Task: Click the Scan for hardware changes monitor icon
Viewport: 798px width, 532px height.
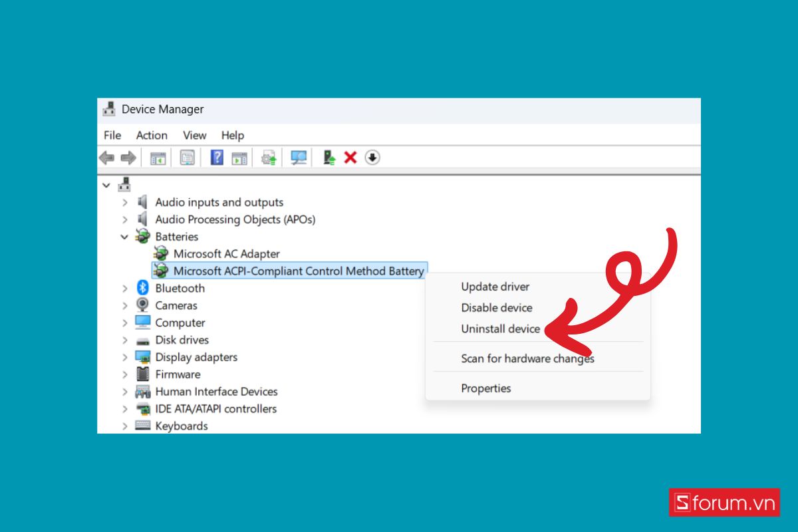Action: (299, 158)
